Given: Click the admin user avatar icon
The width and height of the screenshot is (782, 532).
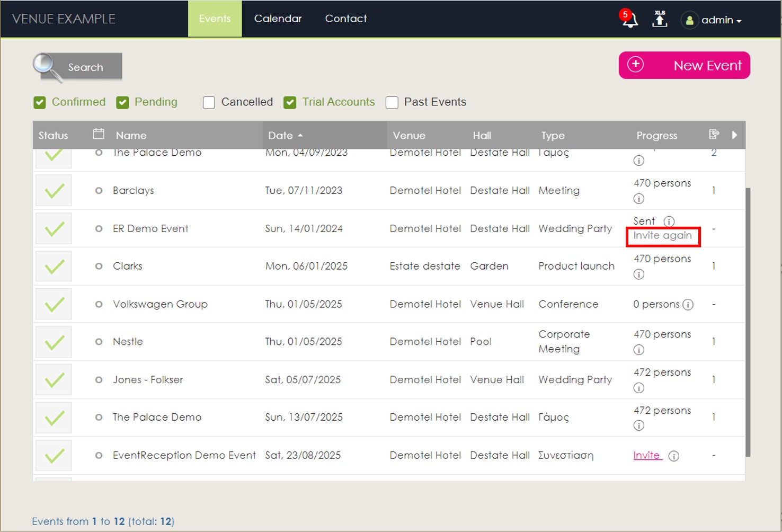Looking at the screenshot, I should pyautogui.click(x=689, y=20).
